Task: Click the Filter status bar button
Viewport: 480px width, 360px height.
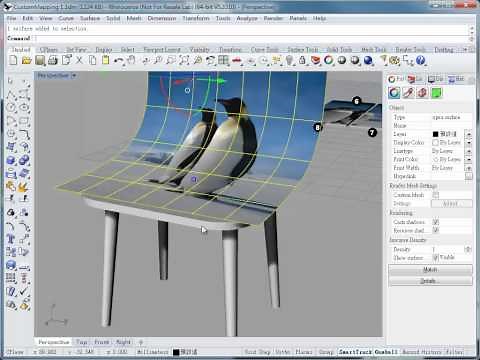Action: pos(454,352)
